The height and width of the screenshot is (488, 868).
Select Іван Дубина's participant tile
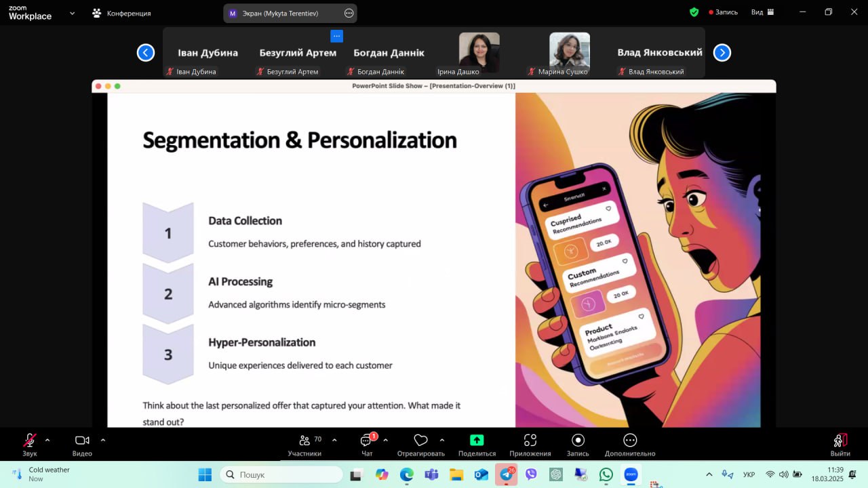coord(208,53)
